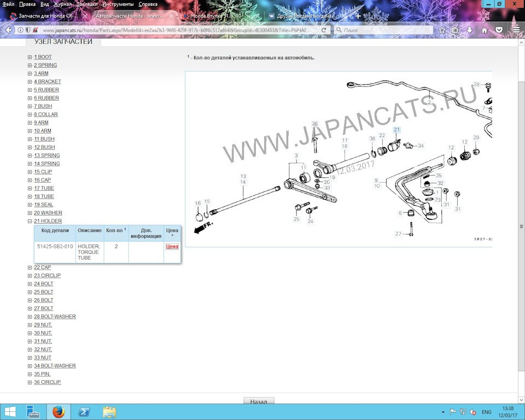Viewport: 525px width, 420px height.
Task: Open the 20 WASHER part link
Action: [x=48, y=213]
